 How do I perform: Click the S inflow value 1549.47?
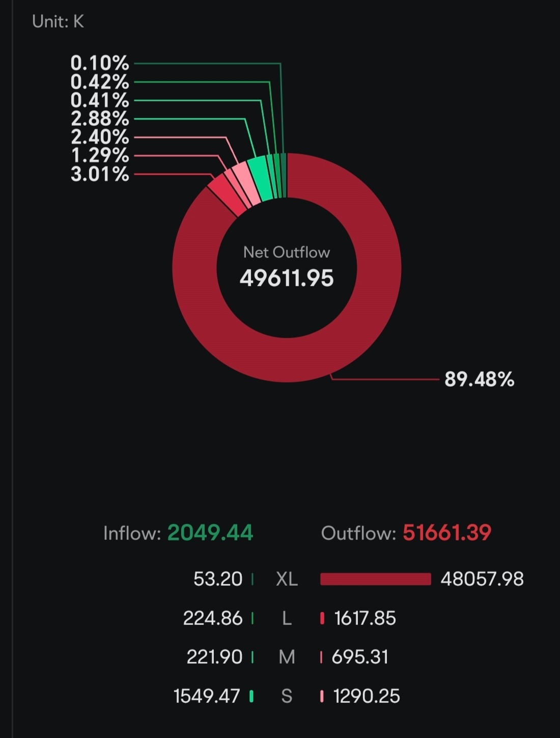click(207, 696)
